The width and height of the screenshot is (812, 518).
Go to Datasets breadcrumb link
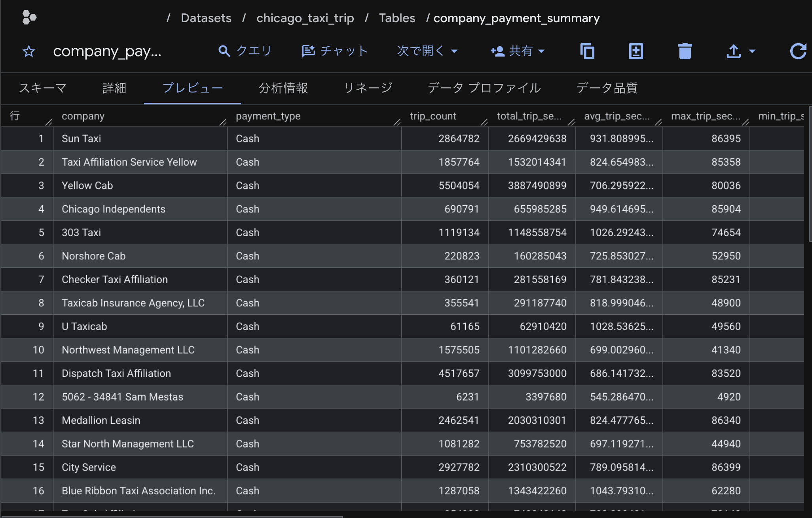click(x=206, y=18)
